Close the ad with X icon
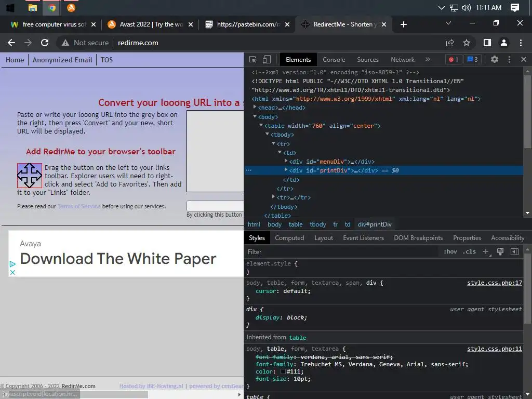The width and height of the screenshot is (532, 399). [12, 272]
